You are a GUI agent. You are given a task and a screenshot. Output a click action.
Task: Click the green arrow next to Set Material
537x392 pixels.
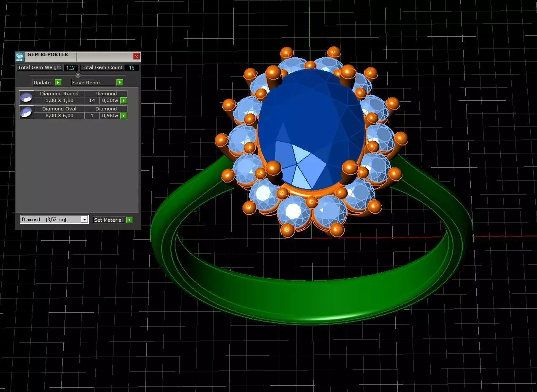click(130, 220)
